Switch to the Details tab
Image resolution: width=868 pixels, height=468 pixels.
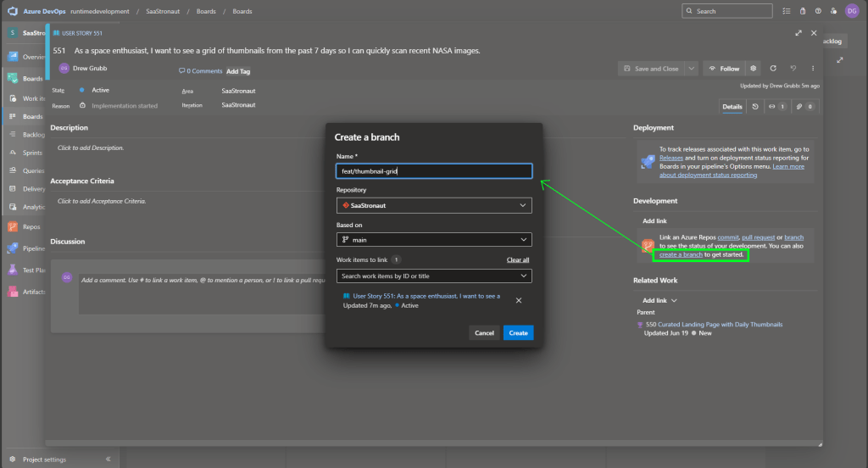point(731,107)
